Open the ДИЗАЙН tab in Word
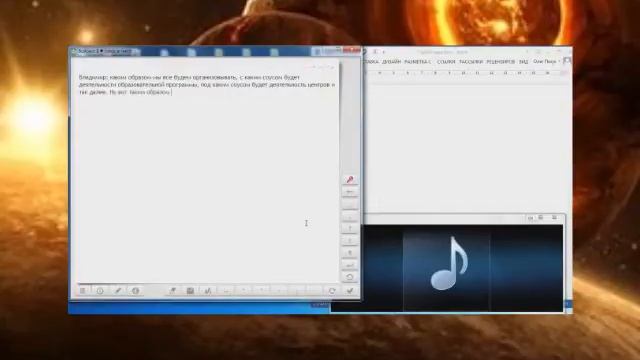This screenshot has height=360, width=640. [x=391, y=62]
